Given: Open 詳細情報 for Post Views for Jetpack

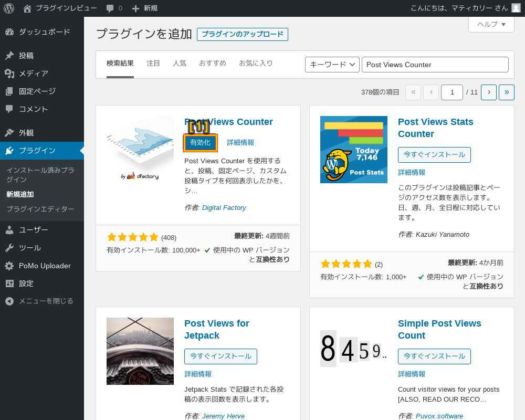Looking at the screenshot, I should pos(198,374).
